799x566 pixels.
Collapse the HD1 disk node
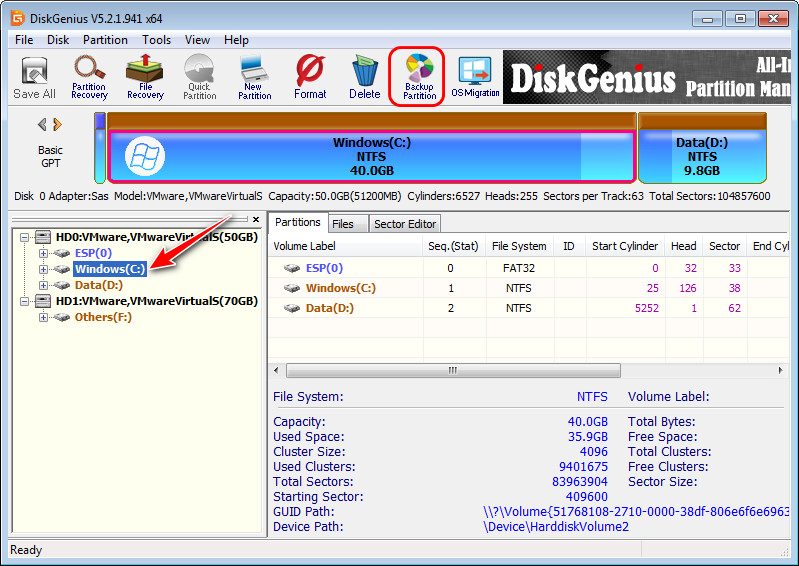coord(24,301)
